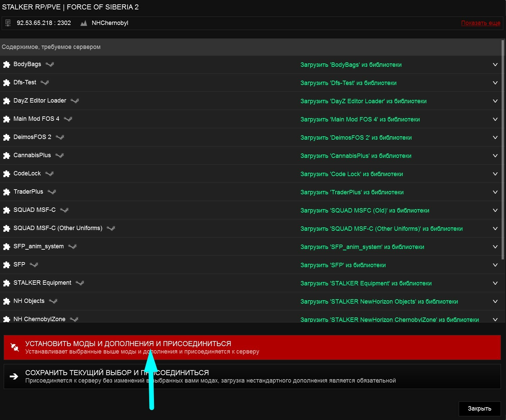Click the Steam icon next to SQUAD MSF-C
The image size is (506, 420).
(x=64, y=210)
